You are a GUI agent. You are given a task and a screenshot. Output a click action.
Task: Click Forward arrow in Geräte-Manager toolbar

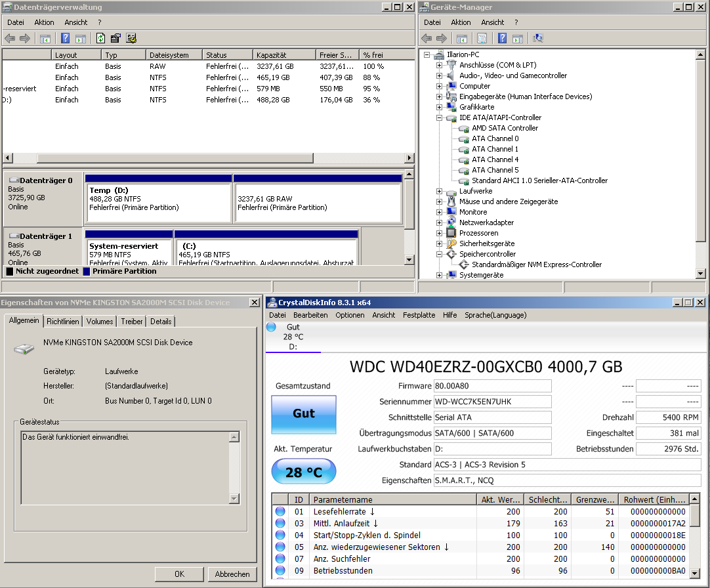(x=442, y=39)
